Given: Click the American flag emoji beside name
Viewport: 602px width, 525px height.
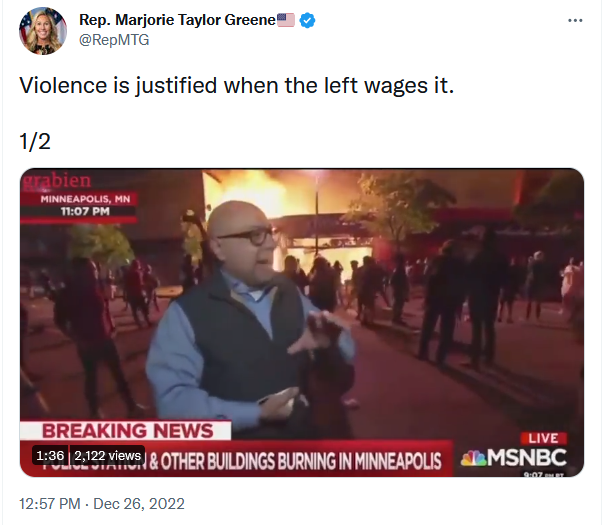Looking at the screenshot, I should click(286, 20).
